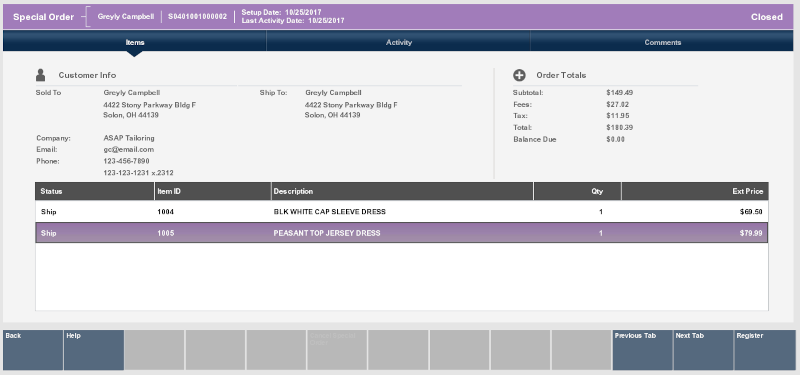Screen dimensions: 800x375
Task: Expand Order Totals plus icon
Action: [x=519, y=76]
